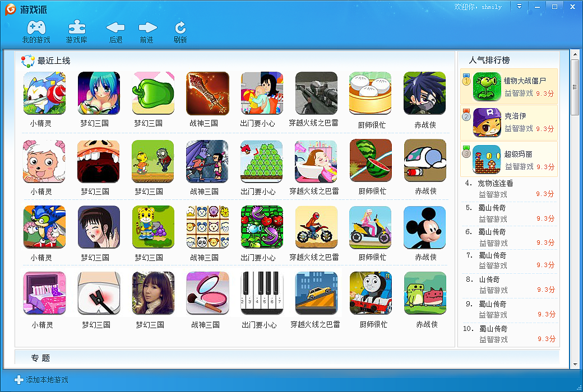Open the purple cap character ranking thumbnail

tap(487, 123)
